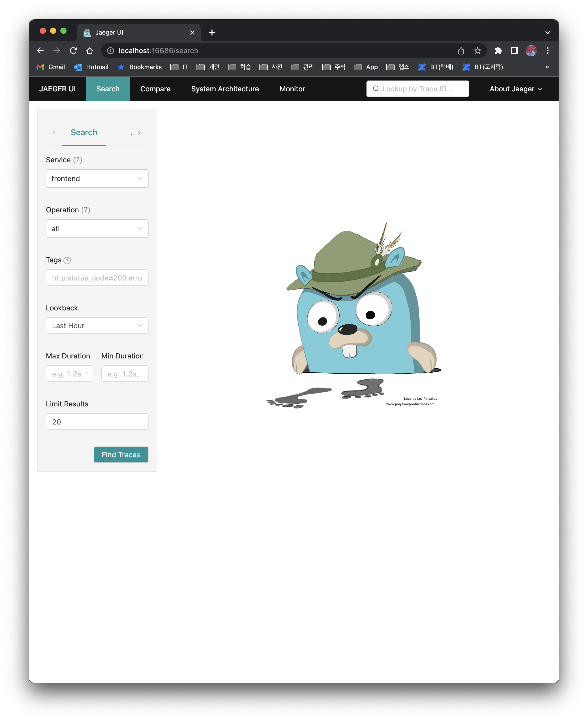Open the System Architecture tab
The image size is (588, 721).
(x=225, y=89)
